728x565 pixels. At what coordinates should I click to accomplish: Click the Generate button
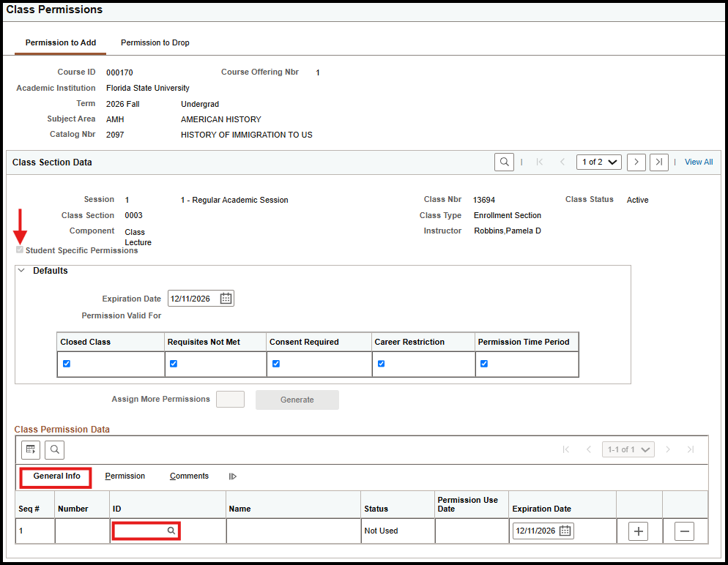(x=297, y=400)
